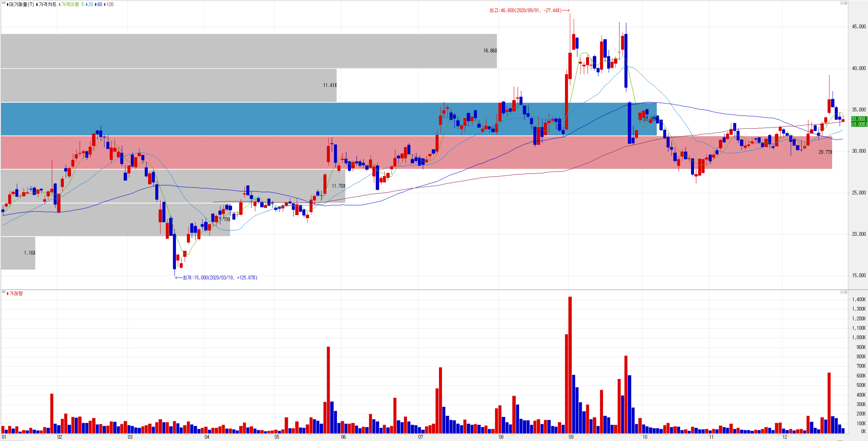Click the tallest September volume bar

tap(570, 364)
